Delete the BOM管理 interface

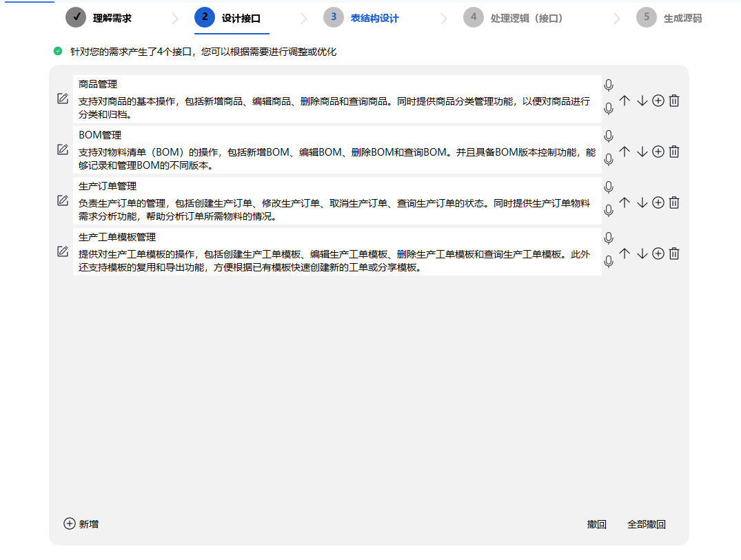tap(674, 152)
